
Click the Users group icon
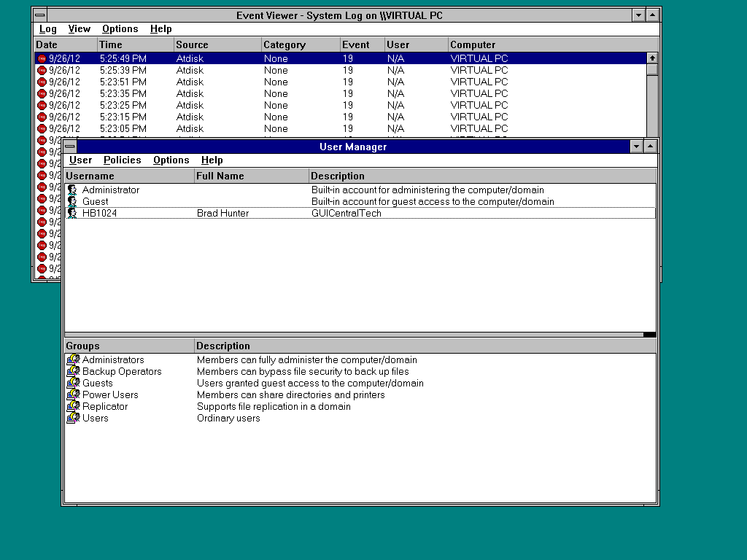pyautogui.click(x=73, y=418)
